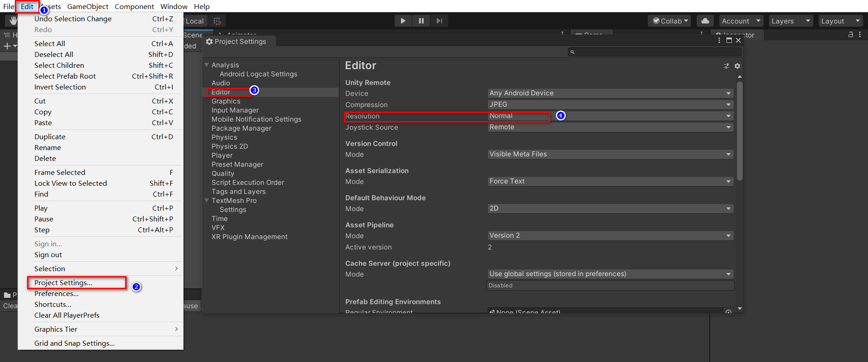Open the Game view's three-dot menu
This screenshot has width=868, height=362.
click(x=702, y=34)
